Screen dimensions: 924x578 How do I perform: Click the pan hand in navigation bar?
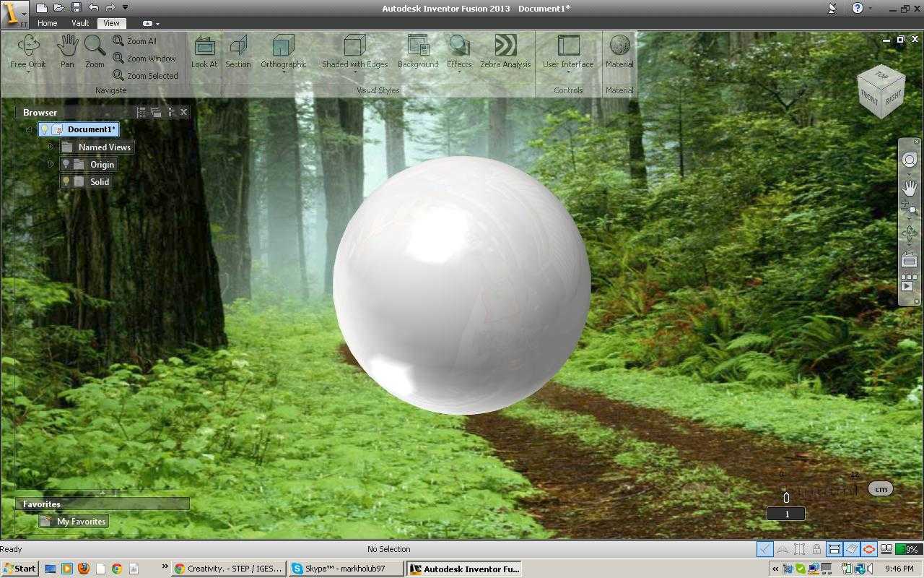click(x=909, y=187)
